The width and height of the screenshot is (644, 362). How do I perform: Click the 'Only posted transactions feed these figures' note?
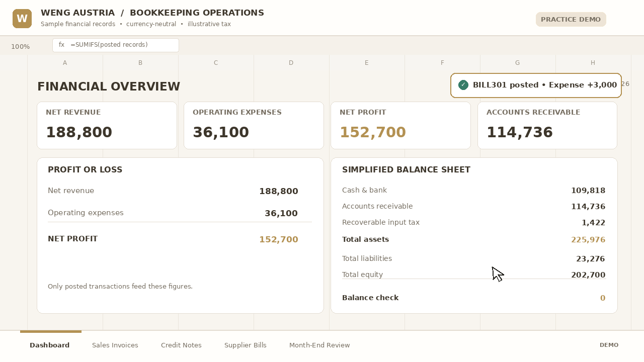[x=120, y=287]
